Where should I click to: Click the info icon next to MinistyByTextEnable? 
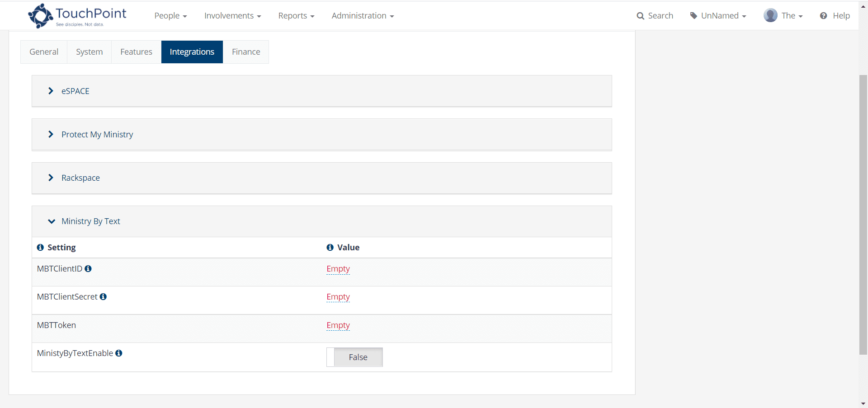coord(119,353)
